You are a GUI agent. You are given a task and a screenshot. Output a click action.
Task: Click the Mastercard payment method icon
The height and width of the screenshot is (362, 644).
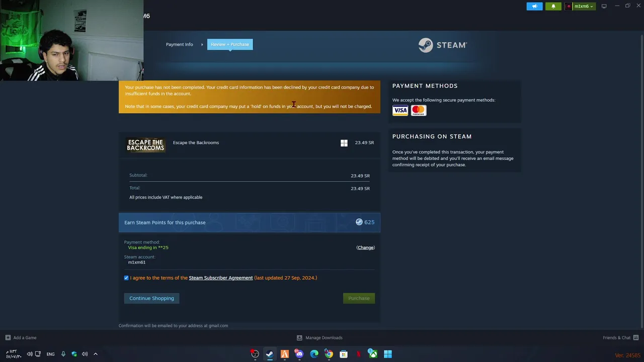(x=419, y=111)
